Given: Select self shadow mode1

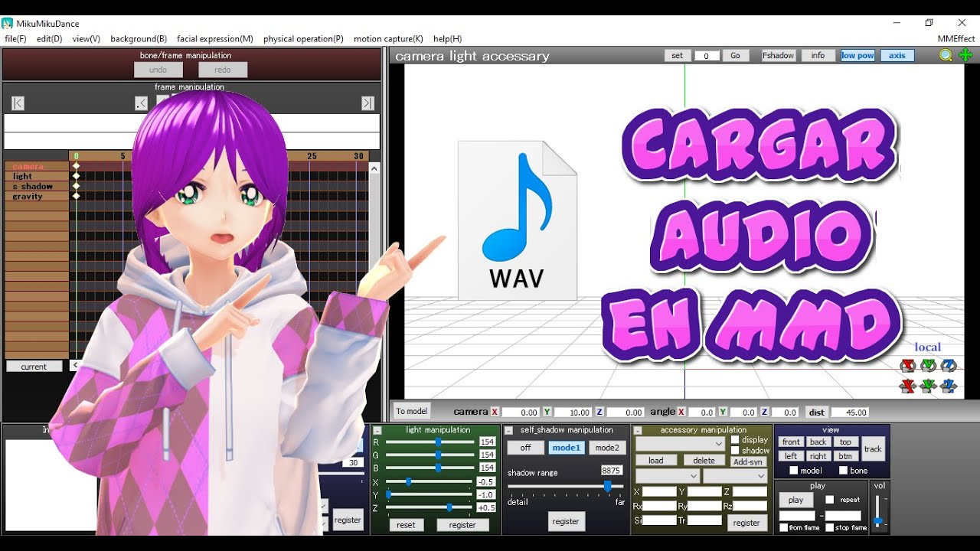Looking at the screenshot, I should 567,448.
